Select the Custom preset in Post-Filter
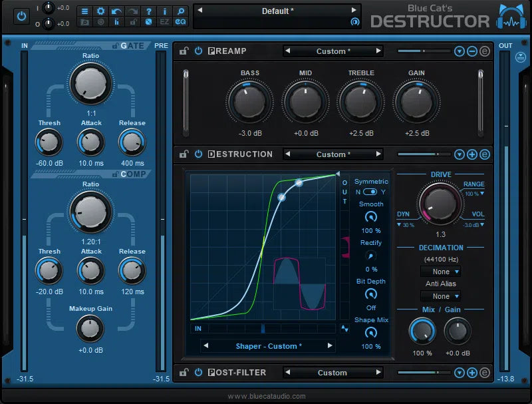Image resolution: width=532 pixels, height=404 pixels. click(x=332, y=373)
